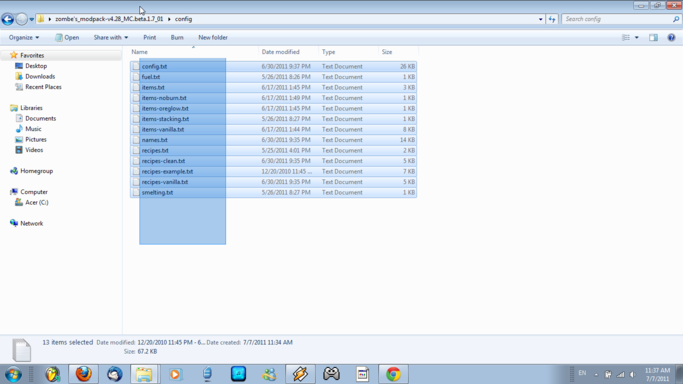683x384 pixels.
Task: Select Favorites in the navigation pane
Action: pyautogui.click(x=32, y=55)
